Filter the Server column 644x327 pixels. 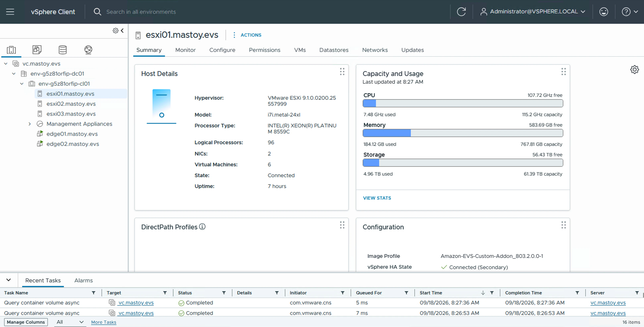point(637,293)
